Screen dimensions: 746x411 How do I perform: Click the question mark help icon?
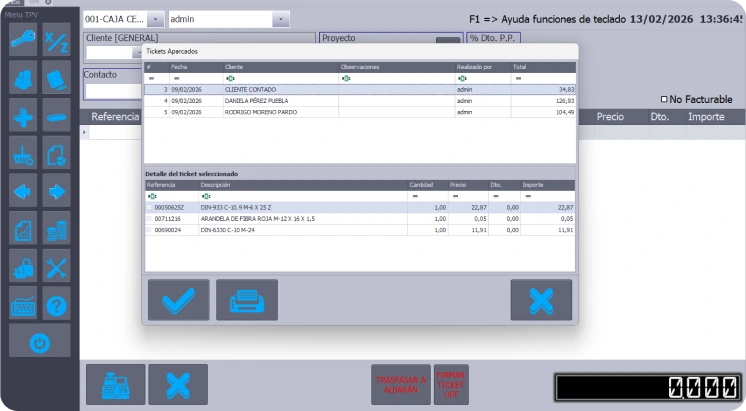pos(56,303)
